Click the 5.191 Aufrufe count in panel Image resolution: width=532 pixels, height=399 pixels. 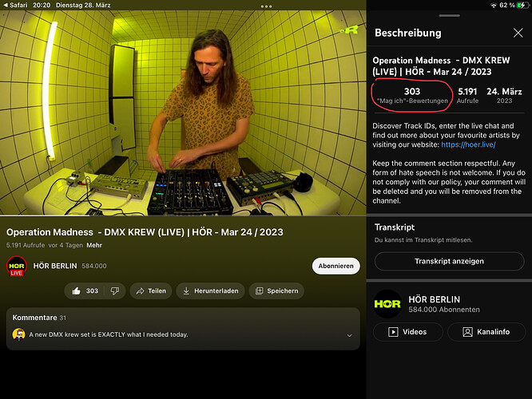[x=467, y=95]
